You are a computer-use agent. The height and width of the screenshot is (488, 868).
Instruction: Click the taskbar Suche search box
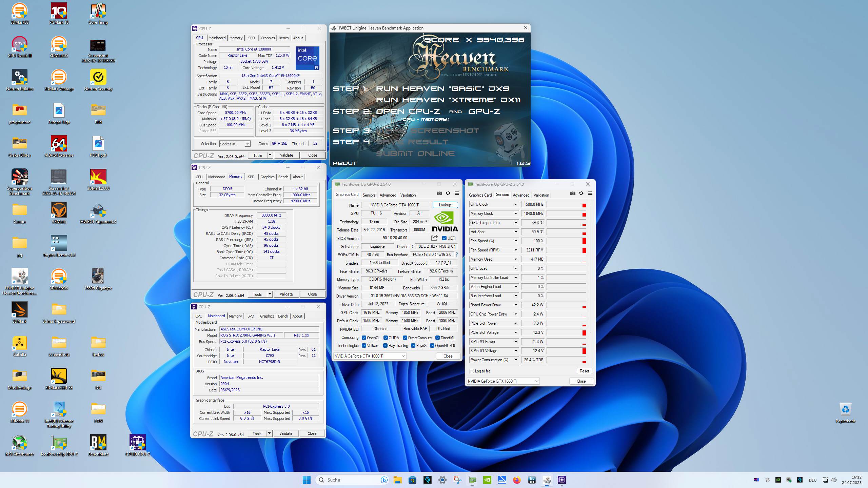(353, 480)
